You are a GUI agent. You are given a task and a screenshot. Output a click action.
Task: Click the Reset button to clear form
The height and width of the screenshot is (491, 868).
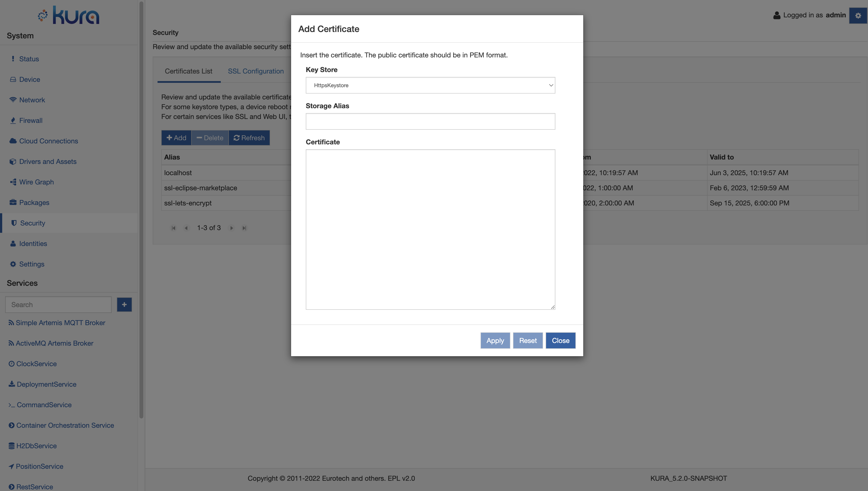click(528, 340)
